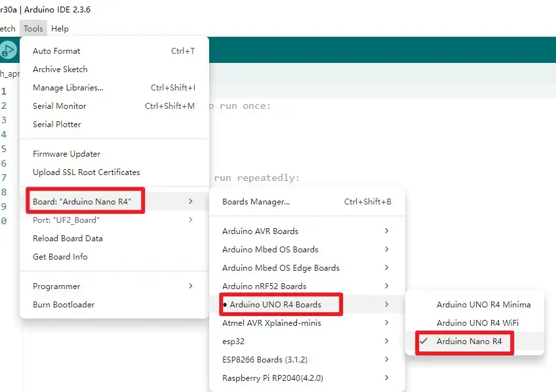Select Upload SSL Root Certificates

point(114,172)
